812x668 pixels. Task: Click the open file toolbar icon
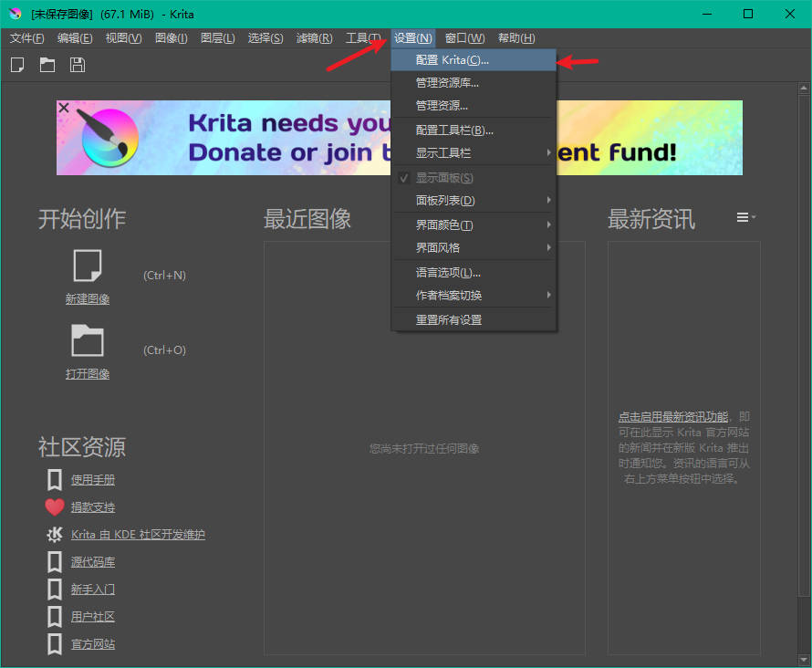coord(47,65)
